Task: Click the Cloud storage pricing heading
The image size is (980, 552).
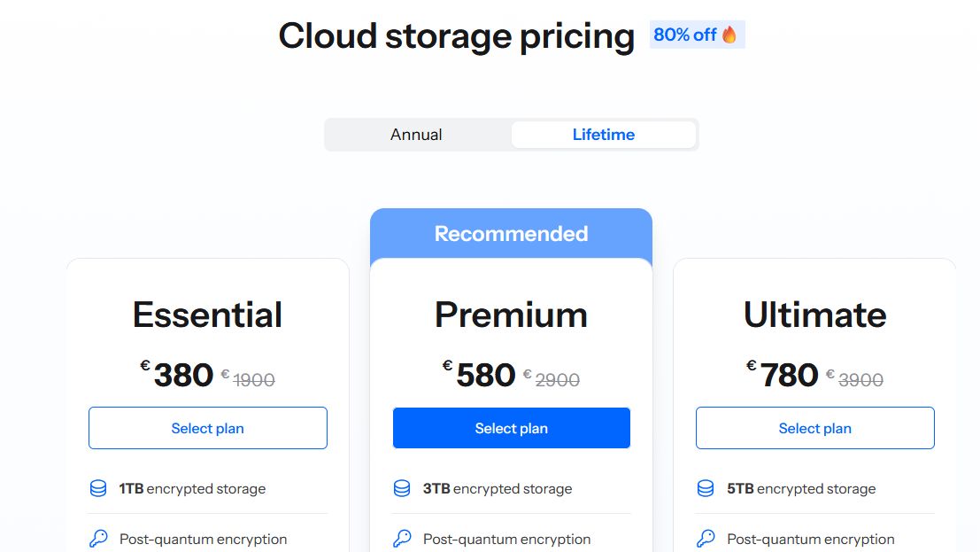Action: point(456,36)
